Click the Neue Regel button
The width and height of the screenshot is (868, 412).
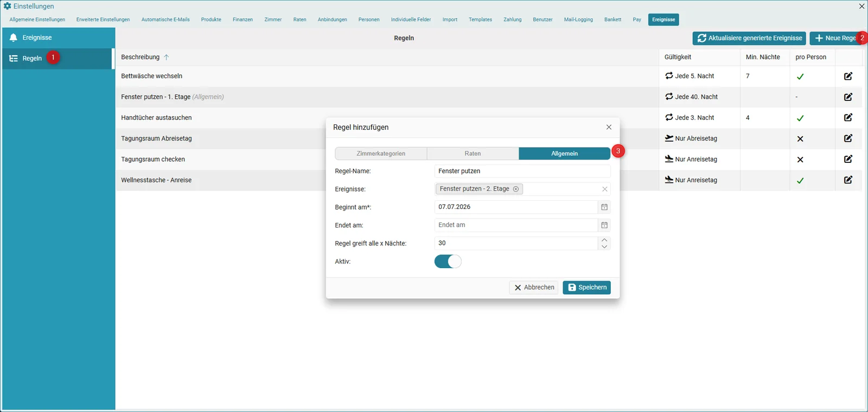836,38
